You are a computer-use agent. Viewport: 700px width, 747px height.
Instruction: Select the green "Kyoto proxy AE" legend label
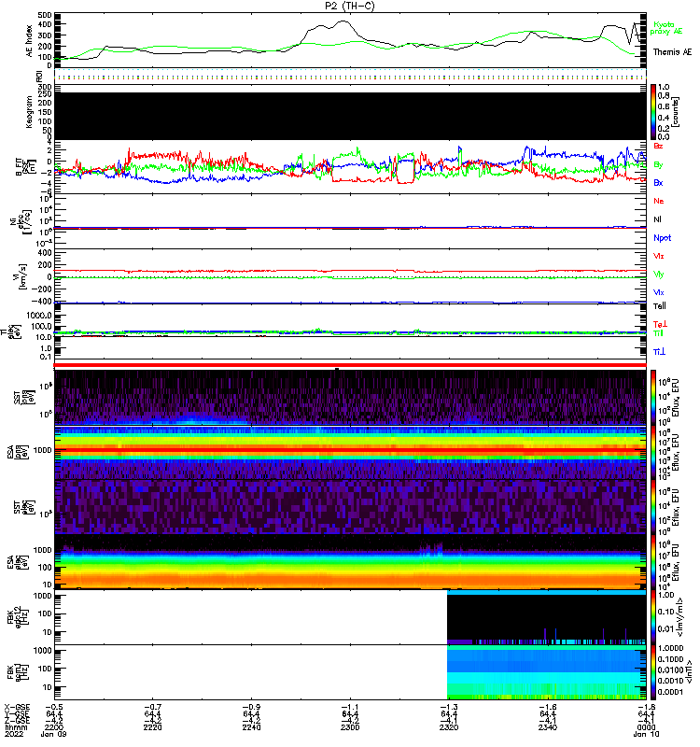point(665,28)
